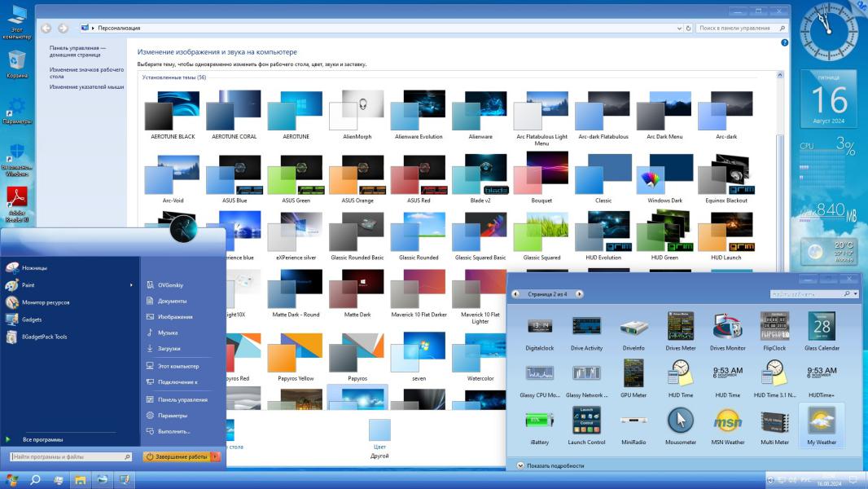Screen dimensions: 868x489
Task: Go to next gadget gallery page
Action: pyautogui.click(x=579, y=294)
